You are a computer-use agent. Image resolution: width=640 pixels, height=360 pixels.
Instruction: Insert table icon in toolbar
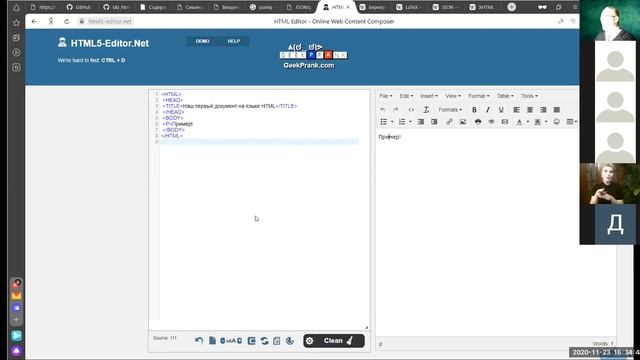coord(570,122)
